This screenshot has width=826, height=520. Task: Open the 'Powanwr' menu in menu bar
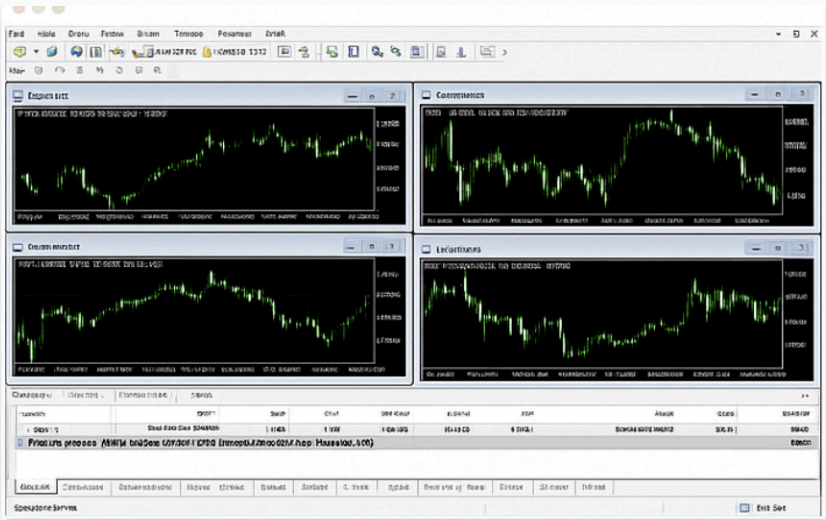tap(234, 33)
